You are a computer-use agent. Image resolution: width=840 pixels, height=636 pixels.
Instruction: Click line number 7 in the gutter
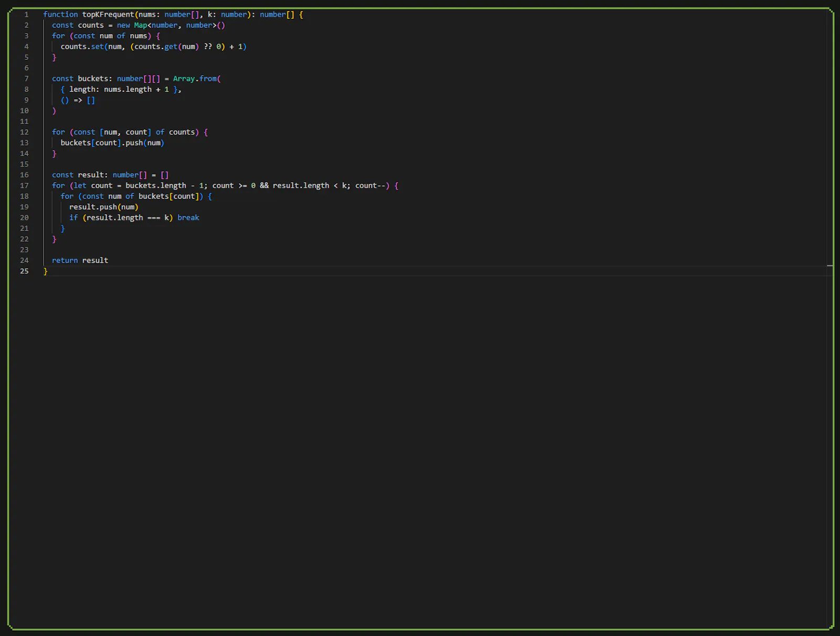pyautogui.click(x=26, y=79)
